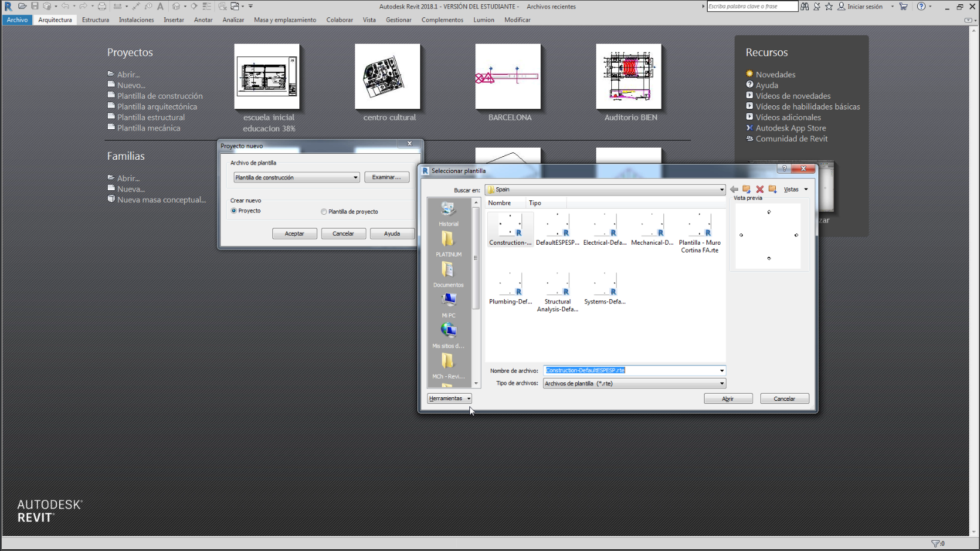The image size is (980, 551).
Task: Select the Structural Analysis-Default template file
Action: (x=557, y=291)
